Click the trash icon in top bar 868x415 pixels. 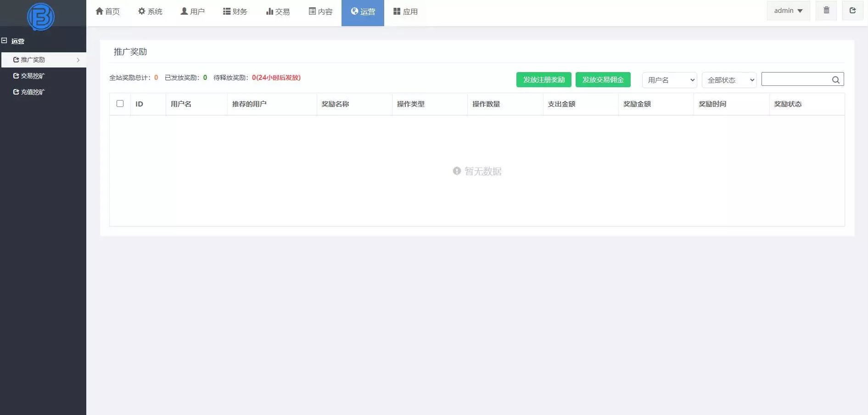pos(826,11)
